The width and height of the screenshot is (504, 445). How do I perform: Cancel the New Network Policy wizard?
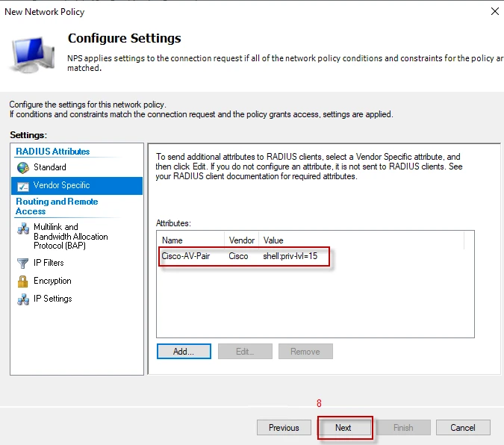click(463, 428)
